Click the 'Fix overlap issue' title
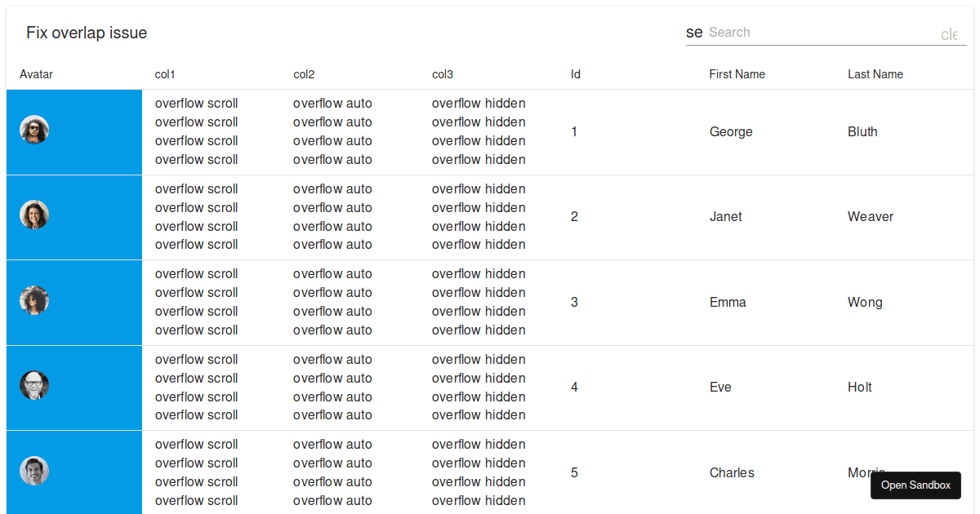980x514 pixels. [86, 33]
